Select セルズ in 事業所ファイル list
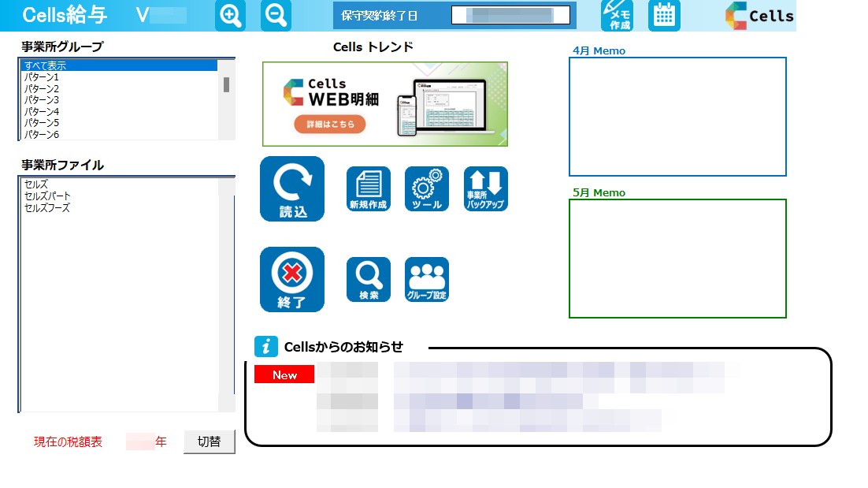This screenshot has width=868, height=488. pos(119,184)
